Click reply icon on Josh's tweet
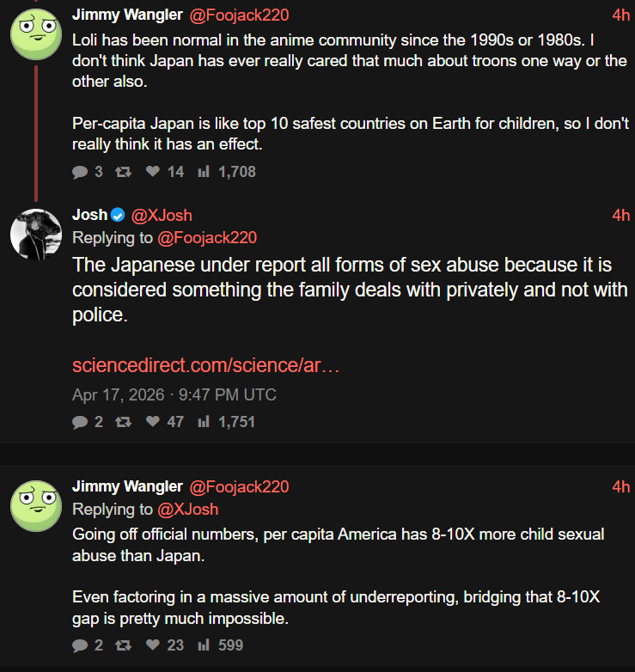The image size is (635, 672). click(80, 422)
